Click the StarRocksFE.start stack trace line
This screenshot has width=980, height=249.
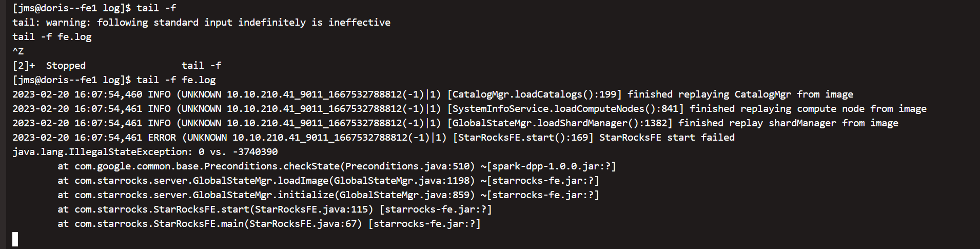[275, 209]
